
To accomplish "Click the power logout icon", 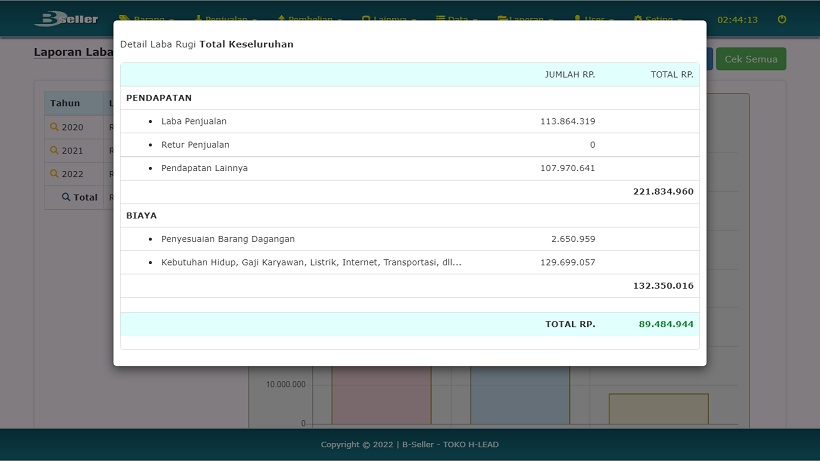I will [x=782, y=19].
